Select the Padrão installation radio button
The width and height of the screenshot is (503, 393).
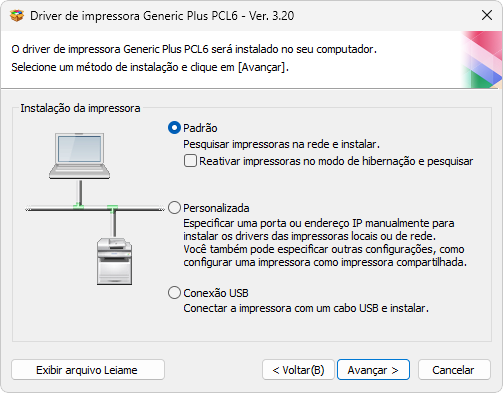(x=174, y=128)
